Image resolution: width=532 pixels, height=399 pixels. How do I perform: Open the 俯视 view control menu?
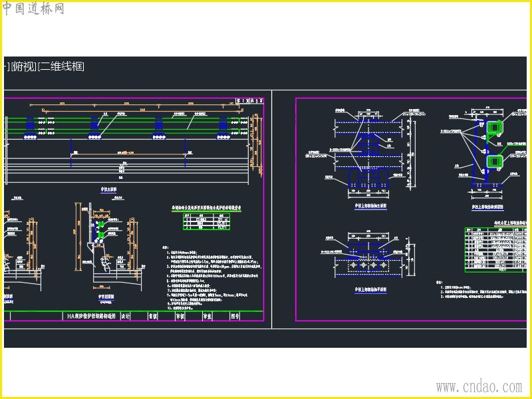tap(24, 67)
